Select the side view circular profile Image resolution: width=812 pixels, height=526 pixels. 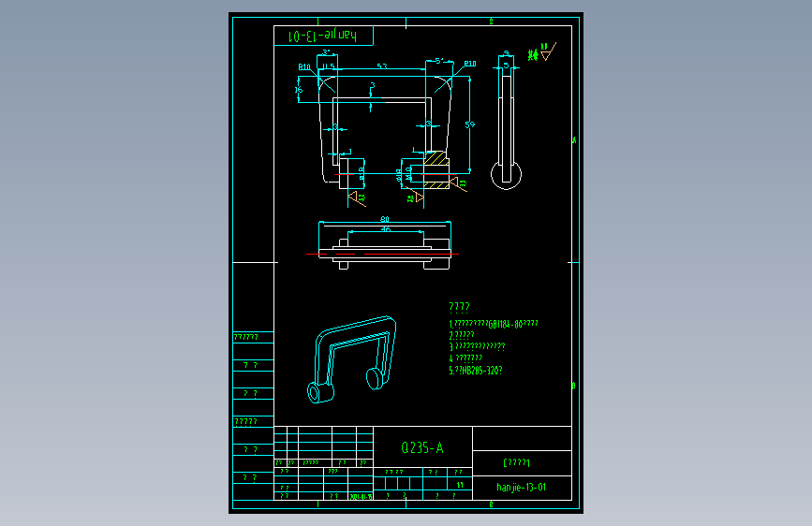point(506,174)
